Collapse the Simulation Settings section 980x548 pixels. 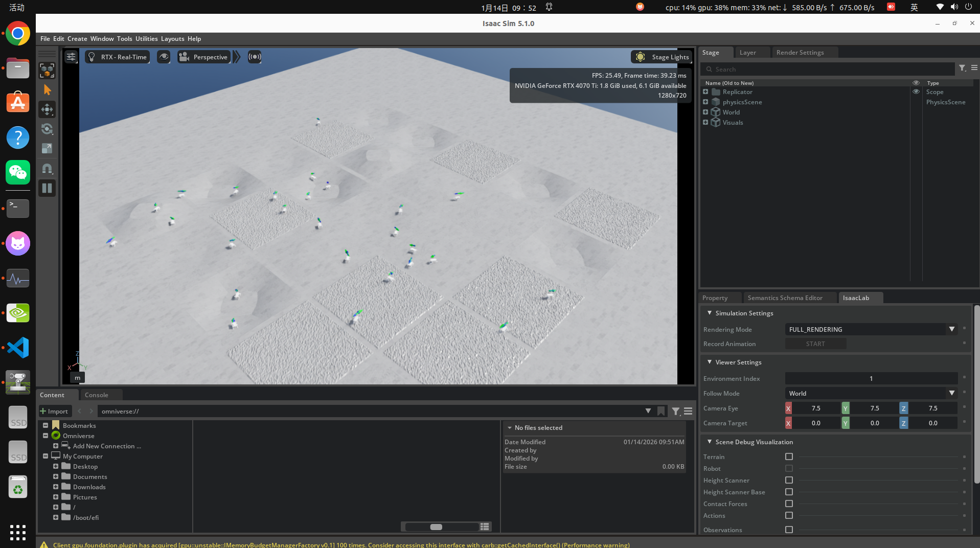click(x=710, y=313)
